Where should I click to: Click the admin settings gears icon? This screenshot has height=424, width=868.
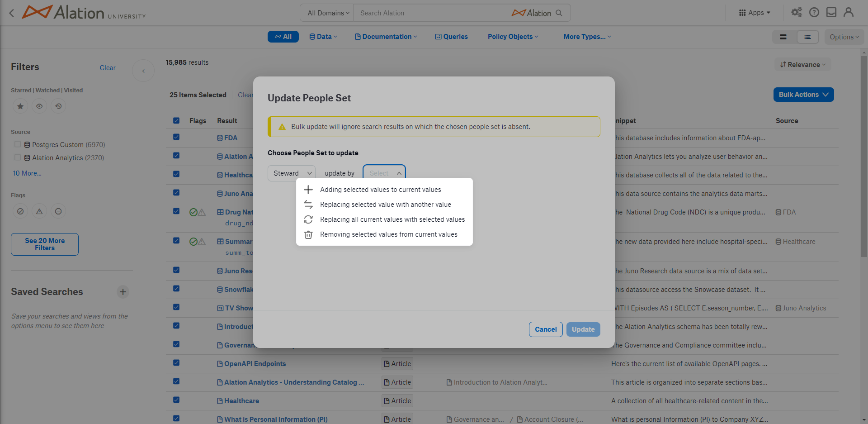coord(797,13)
